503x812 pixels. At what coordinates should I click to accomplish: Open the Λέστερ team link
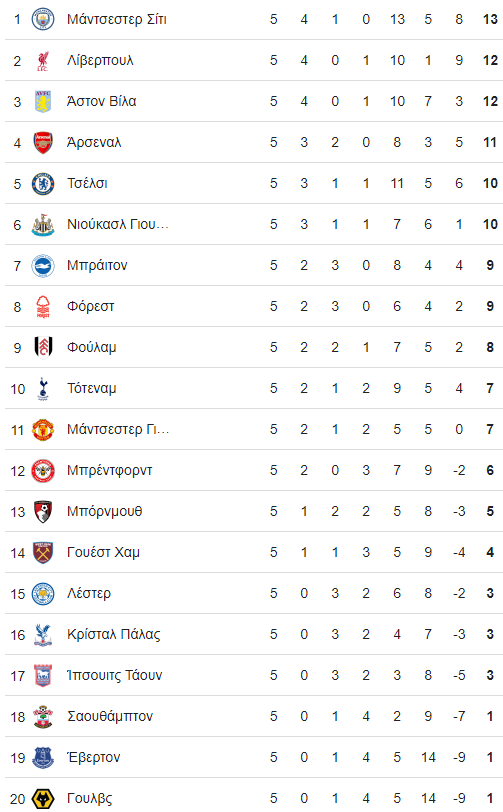89,593
